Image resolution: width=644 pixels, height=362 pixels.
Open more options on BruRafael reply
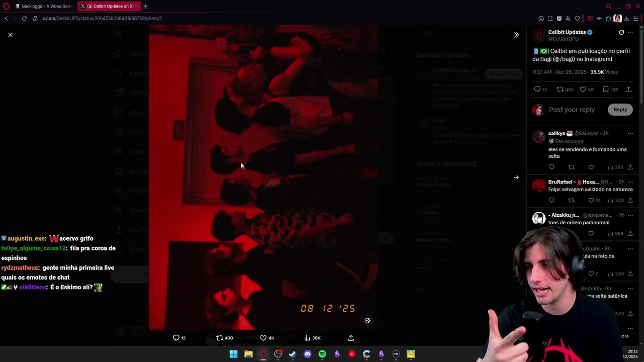(x=630, y=182)
